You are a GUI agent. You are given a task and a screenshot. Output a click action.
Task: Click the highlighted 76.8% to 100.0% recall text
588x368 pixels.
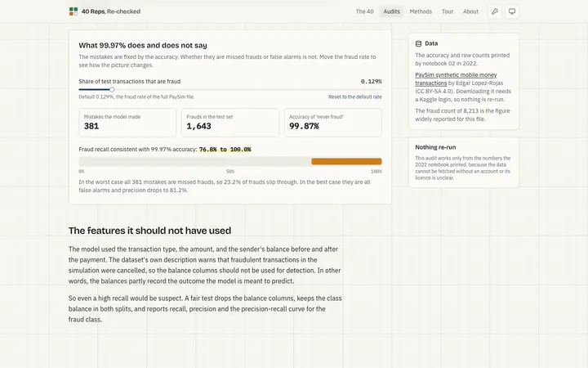225,150
